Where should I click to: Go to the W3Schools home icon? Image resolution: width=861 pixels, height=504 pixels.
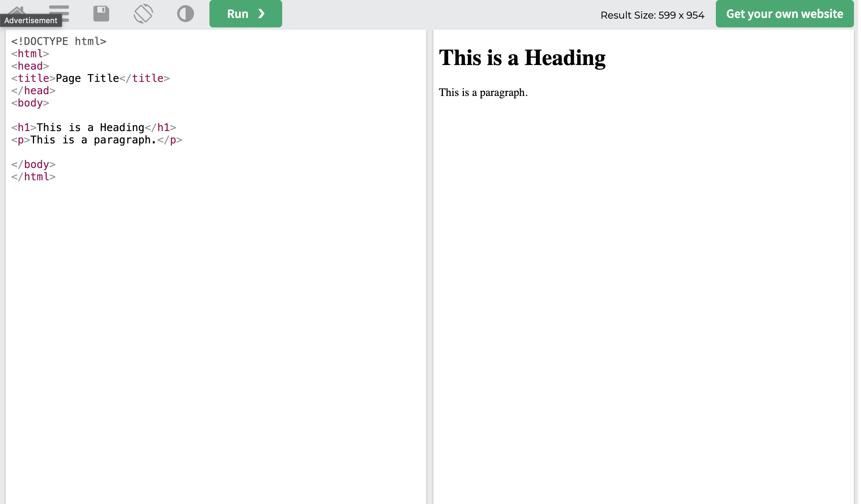(x=17, y=10)
